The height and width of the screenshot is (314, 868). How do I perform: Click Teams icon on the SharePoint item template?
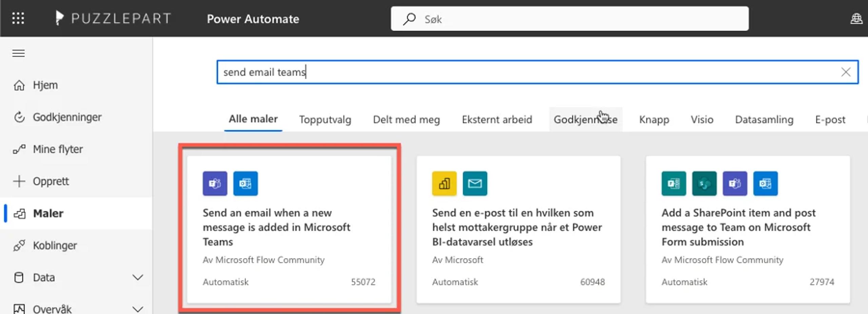pyautogui.click(x=735, y=184)
